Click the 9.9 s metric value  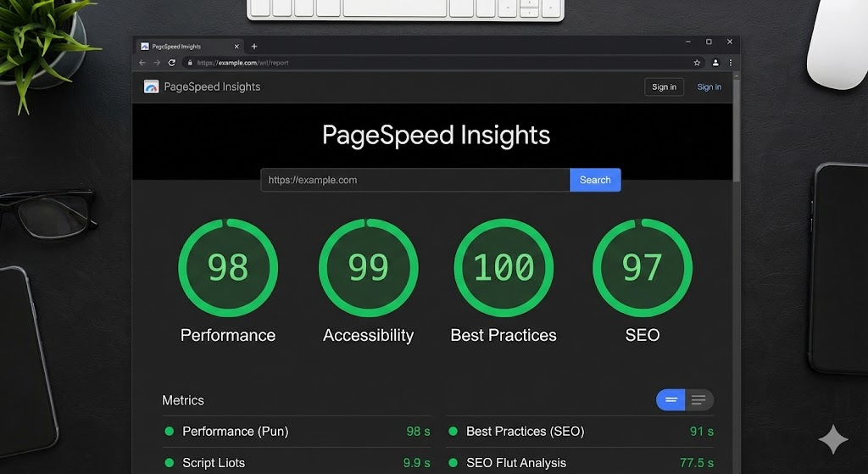(416, 463)
